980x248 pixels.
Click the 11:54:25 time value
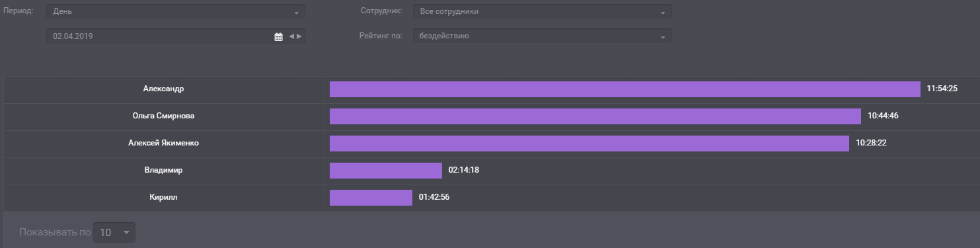coord(942,89)
